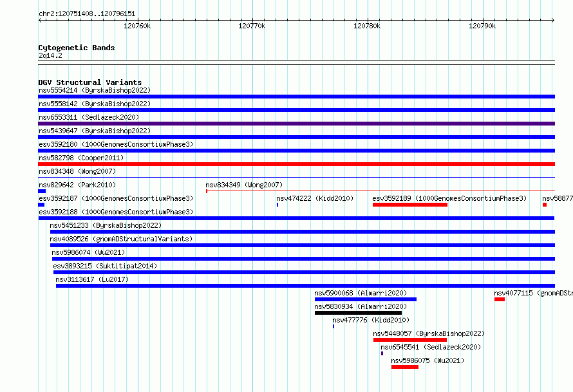
Task: Open esv3893215 (Suktitipat2014) label
Action: pos(105,266)
